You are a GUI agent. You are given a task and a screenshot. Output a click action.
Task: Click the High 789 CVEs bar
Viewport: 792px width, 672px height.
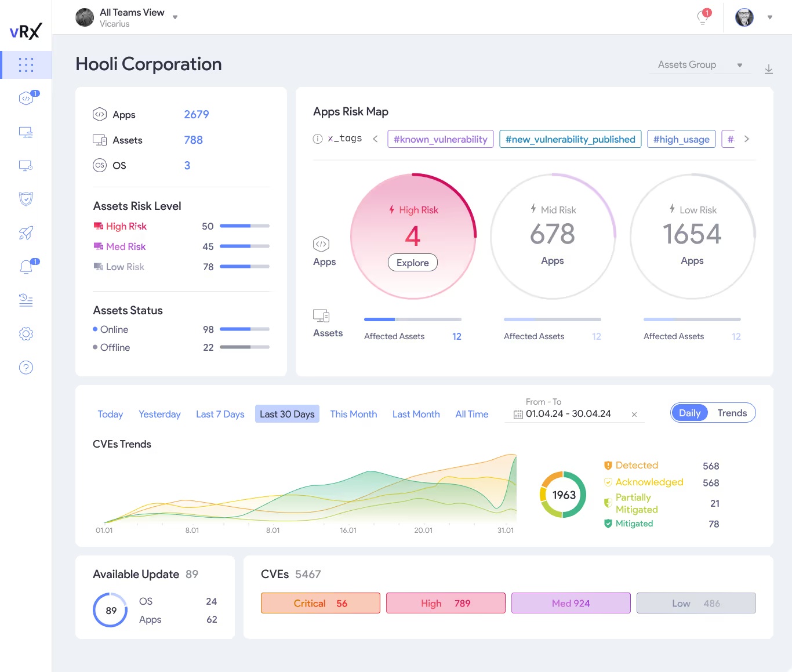(446, 603)
